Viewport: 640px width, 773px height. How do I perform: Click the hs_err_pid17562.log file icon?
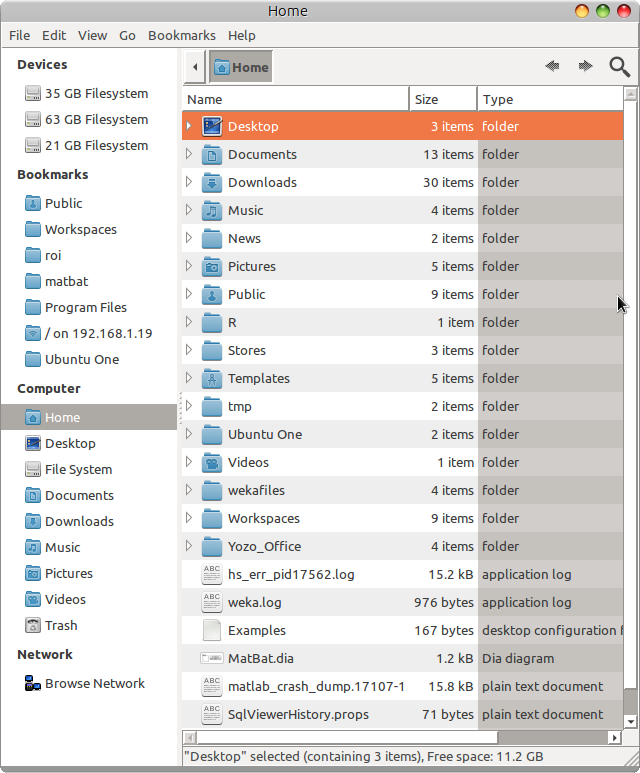[212, 574]
